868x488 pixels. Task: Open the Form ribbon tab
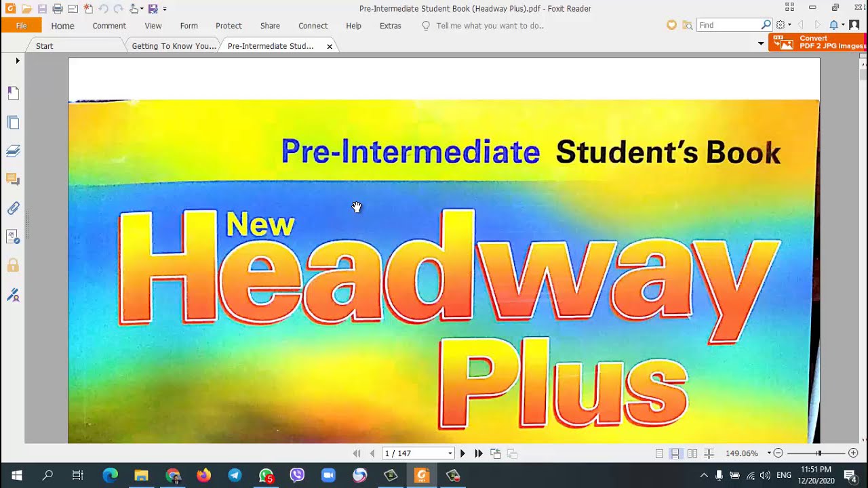coord(189,26)
